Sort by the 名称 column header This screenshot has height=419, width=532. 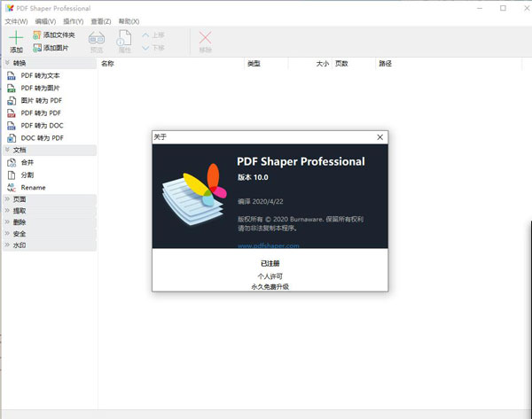[171, 64]
